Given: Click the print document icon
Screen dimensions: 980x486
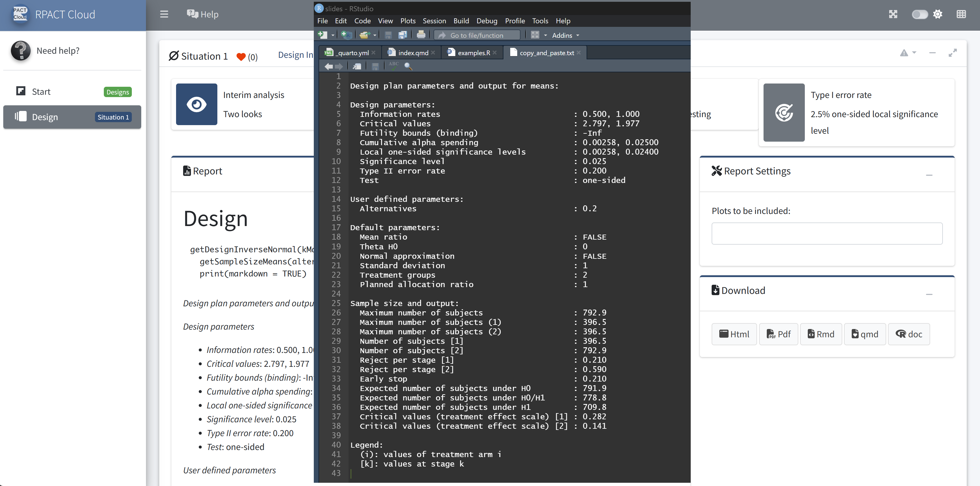Looking at the screenshot, I should click(x=421, y=35).
